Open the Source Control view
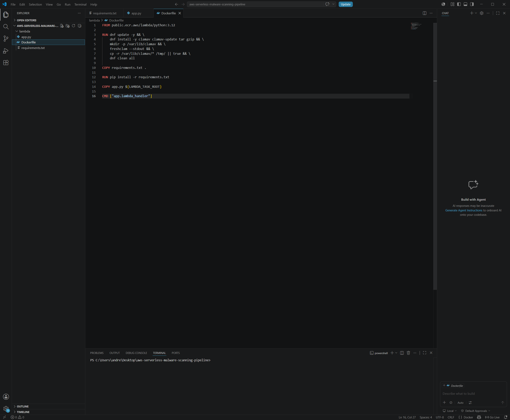The width and height of the screenshot is (510, 420). pyautogui.click(x=6, y=38)
